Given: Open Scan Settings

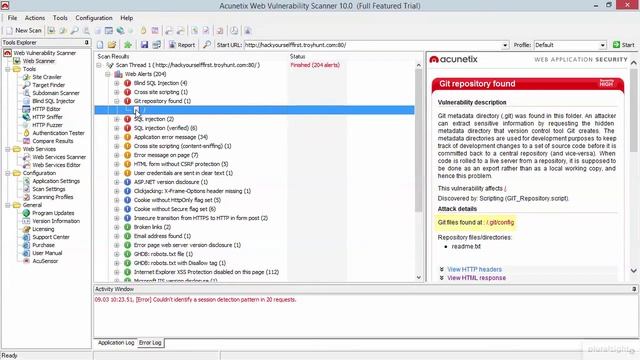Looking at the screenshot, I should (49, 189).
